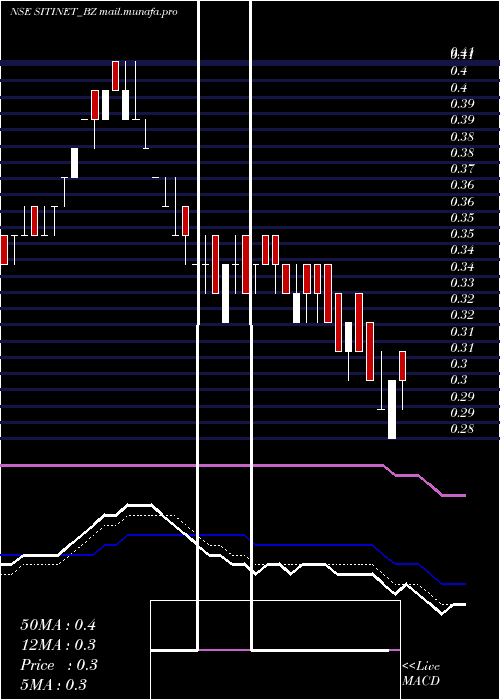Viewport: 500px width, 700px height.
Task: Click the 0.41 price axis label at top
Action: pyautogui.click(x=462, y=54)
